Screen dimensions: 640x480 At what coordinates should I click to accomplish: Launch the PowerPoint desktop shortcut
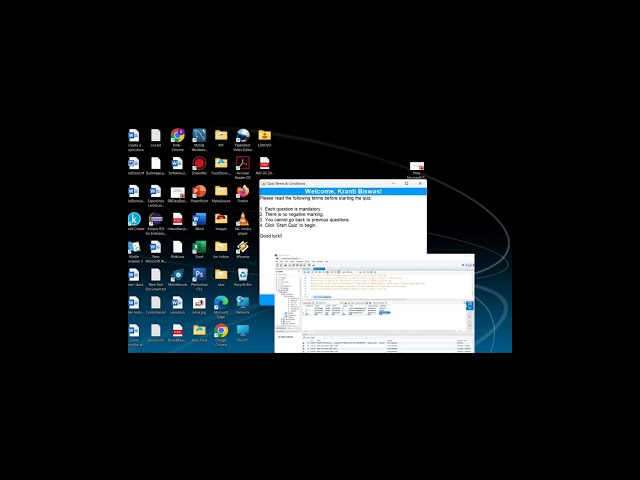199,194
